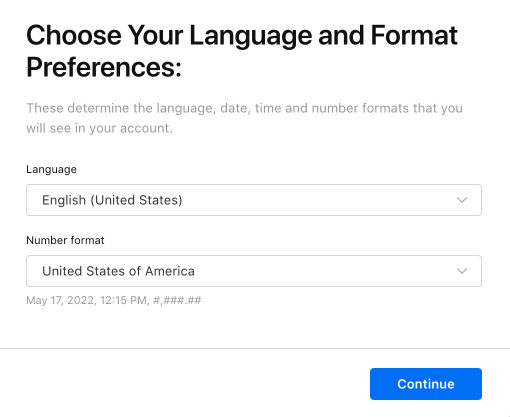Click the Continue button
The width and height of the screenshot is (510, 417).
click(426, 384)
